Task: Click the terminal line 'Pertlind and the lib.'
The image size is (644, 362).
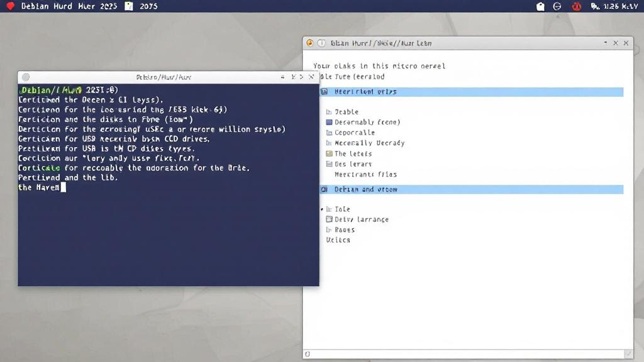Action: click(68, 178)
